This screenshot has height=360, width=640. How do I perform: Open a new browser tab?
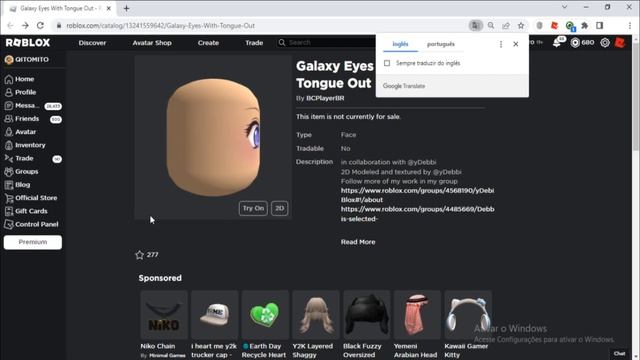pyautogui.click(x=127, y=8)
